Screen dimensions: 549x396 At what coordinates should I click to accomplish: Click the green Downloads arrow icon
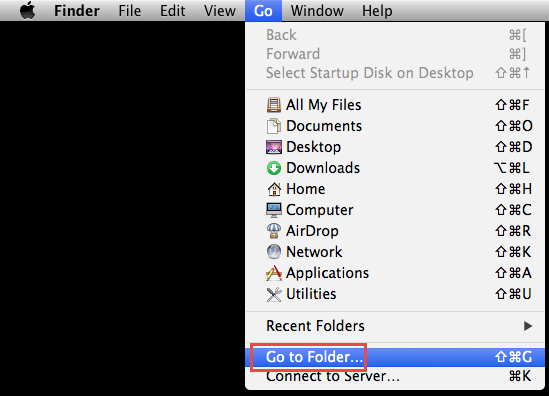[274, 168]
